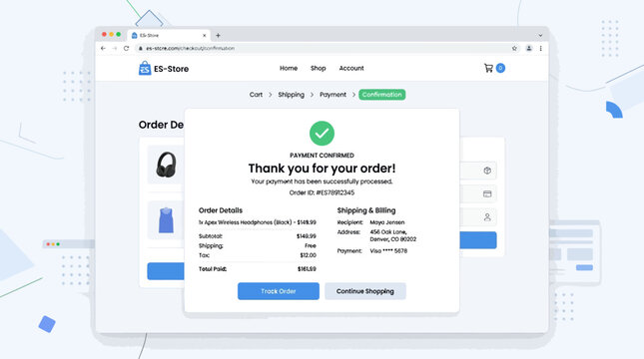644x359 pixels.
Task: Click the blue cart count badge
Action: [500, 68]
